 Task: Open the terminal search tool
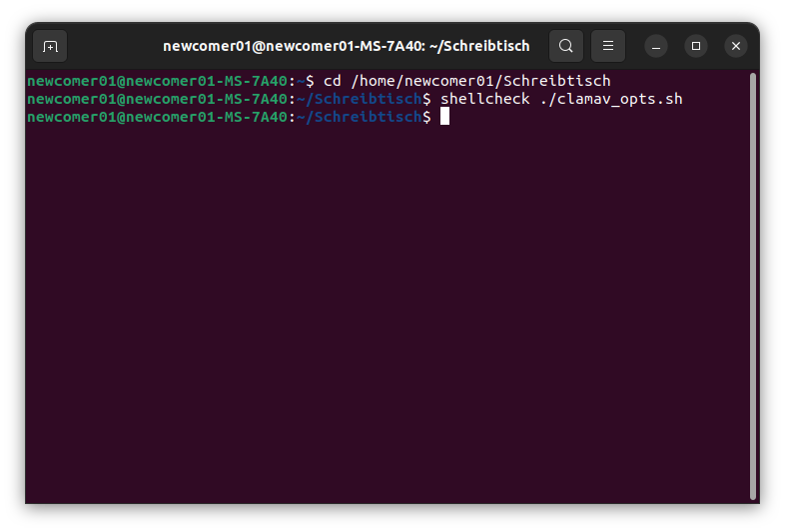(x=565, y=46)
